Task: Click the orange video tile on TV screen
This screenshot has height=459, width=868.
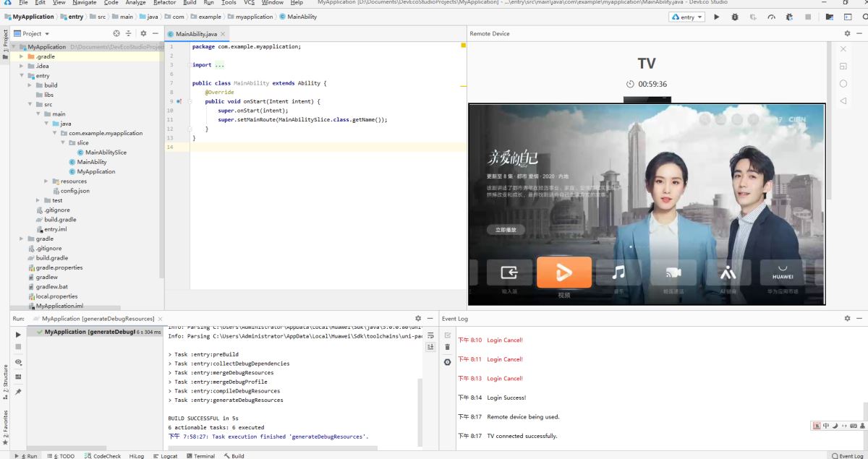Action: 563,273
